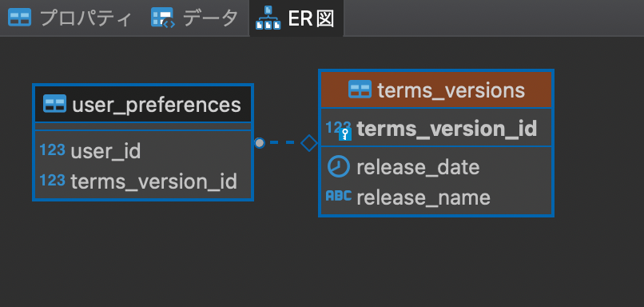Click the ABC type icon beside release_name
The image size is (644, 307).
pos(339,196)
